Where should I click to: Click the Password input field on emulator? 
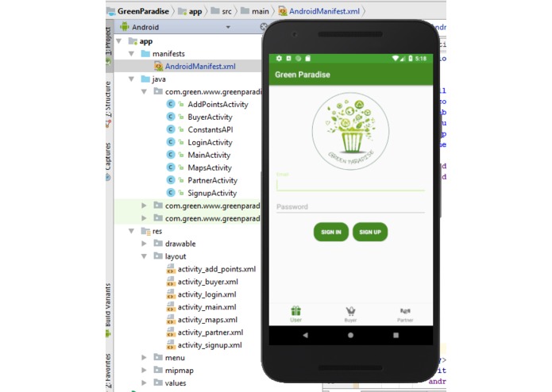pyautogui.click(x=350, y=207)
